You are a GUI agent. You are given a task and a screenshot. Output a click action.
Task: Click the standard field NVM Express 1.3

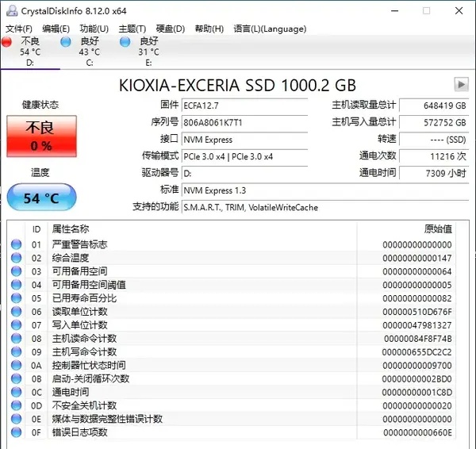pos(325,190)
